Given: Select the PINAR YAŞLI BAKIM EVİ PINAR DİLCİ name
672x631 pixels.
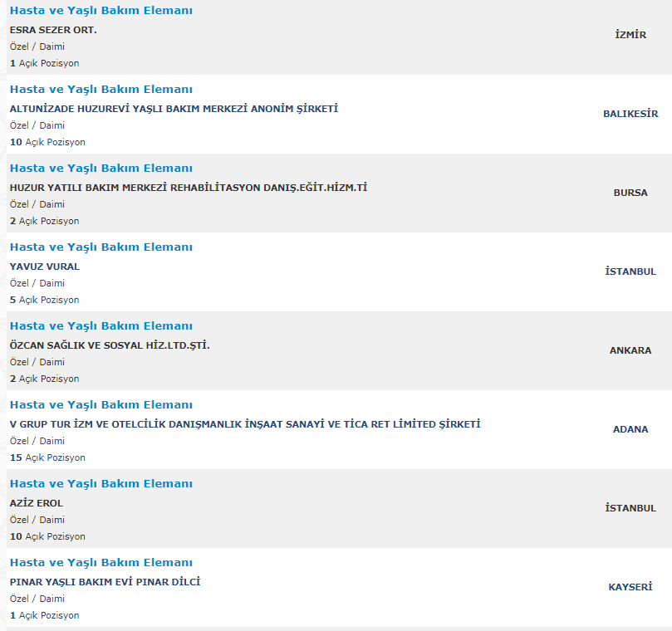Looking at the screenshot, I should 105,582.
